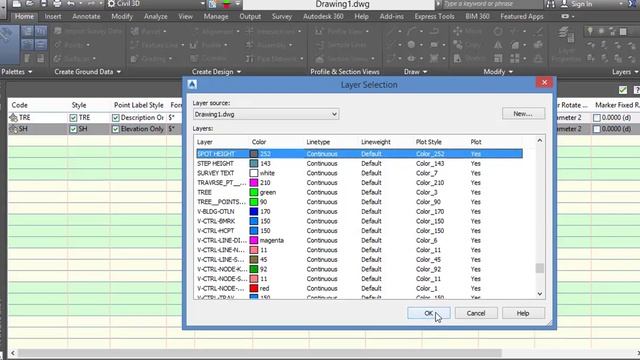
Task: Open the Layer source Drawing1.dwg dropdown
Action: click(266, 114)
